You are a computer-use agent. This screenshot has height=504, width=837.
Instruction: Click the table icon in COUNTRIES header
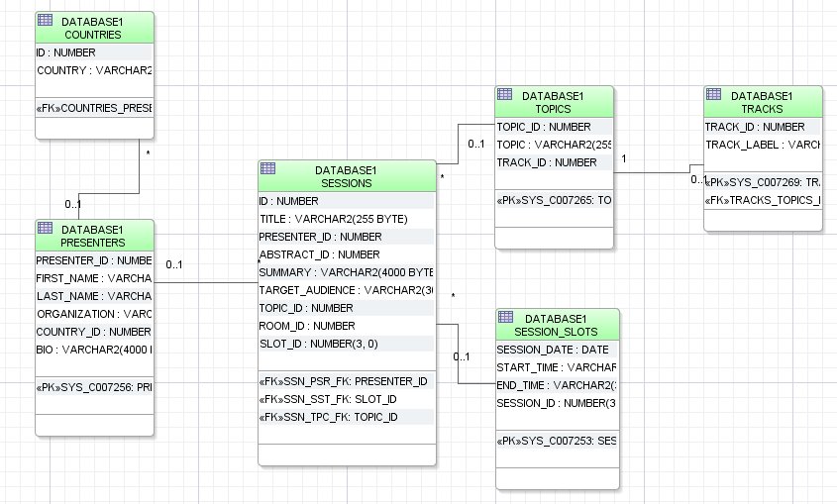(x=45, y=20)
